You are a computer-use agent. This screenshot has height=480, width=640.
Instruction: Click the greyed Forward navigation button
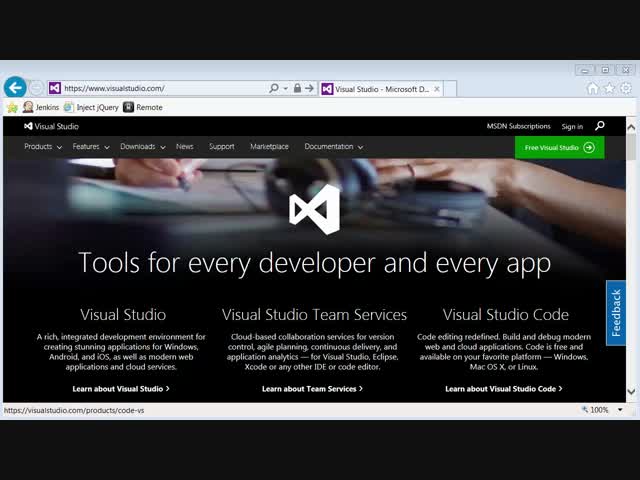pyautogui.click(x=36, y=88)
